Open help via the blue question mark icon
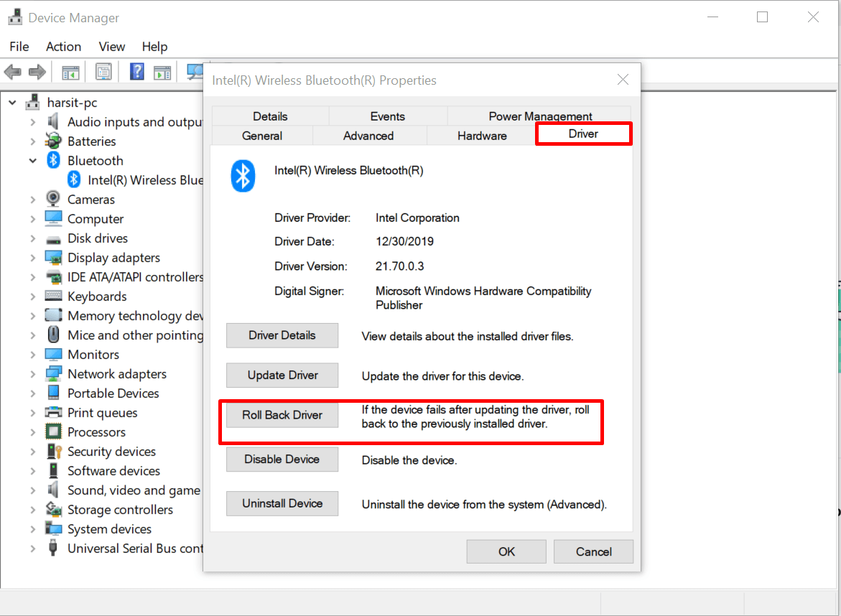This screenshot has height=616, width=841. [x=136, y=71]
